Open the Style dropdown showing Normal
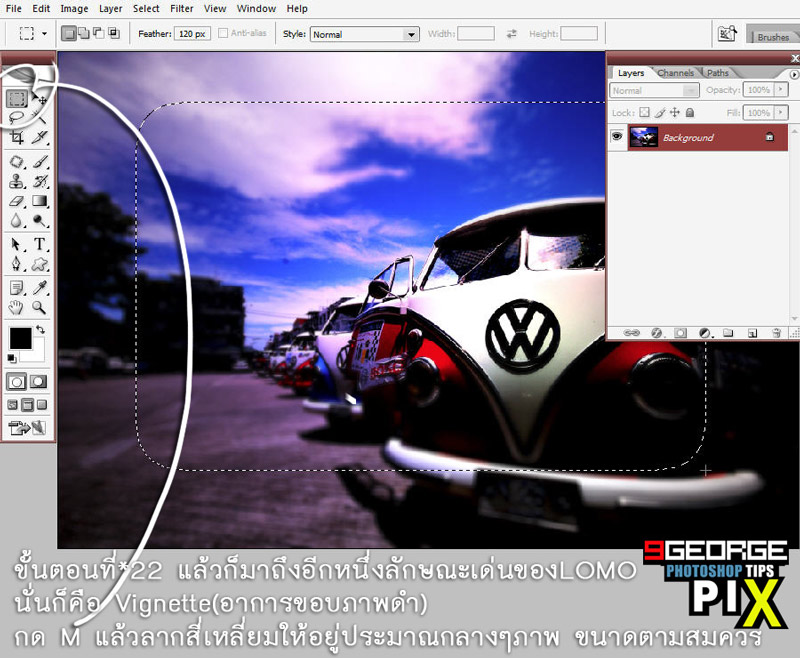Viewport: 800px width, 658px height. pos(365,34)
